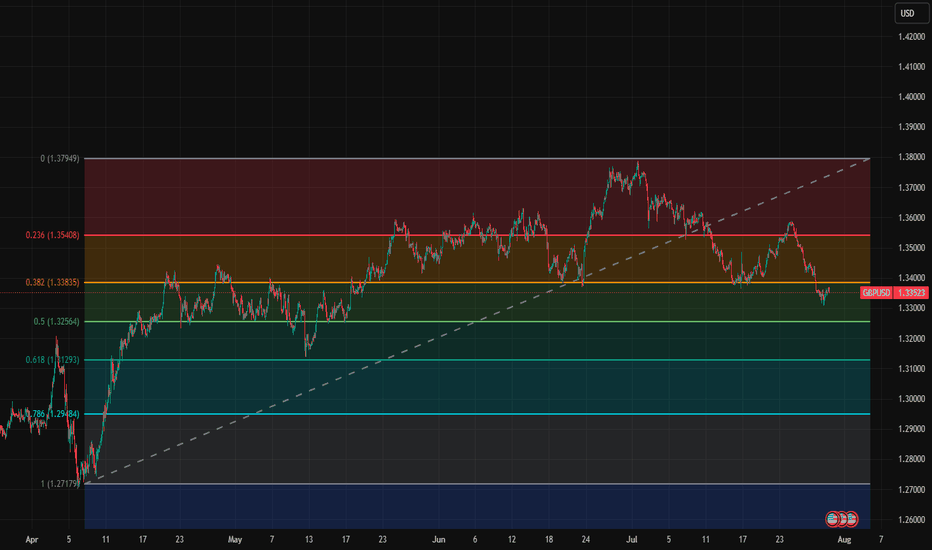
Task: Click the 13 date label on time axis
Action: point(308,540)
